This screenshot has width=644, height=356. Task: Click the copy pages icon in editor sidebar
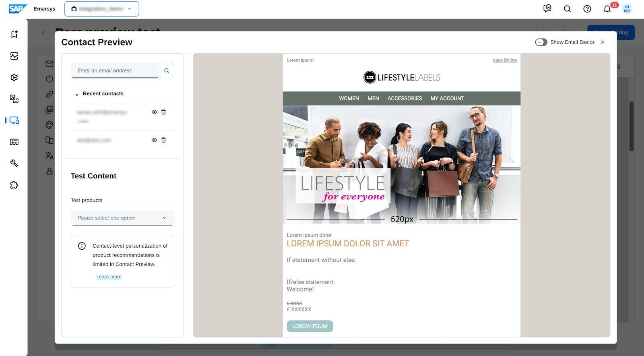click(x=50, y=140)
